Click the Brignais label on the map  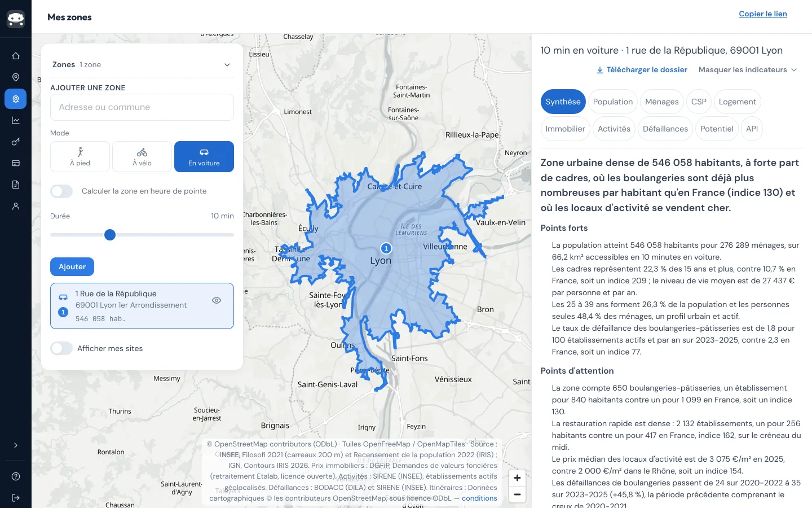275,426
